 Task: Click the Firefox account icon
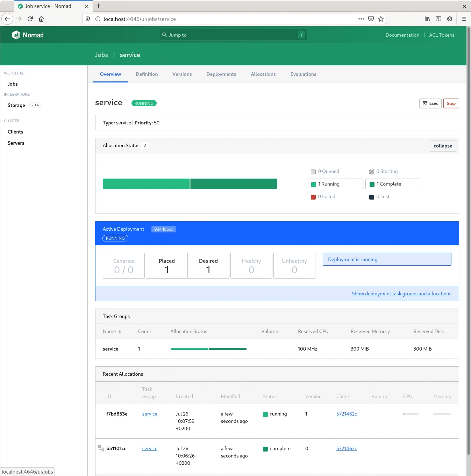pos(450,19)
